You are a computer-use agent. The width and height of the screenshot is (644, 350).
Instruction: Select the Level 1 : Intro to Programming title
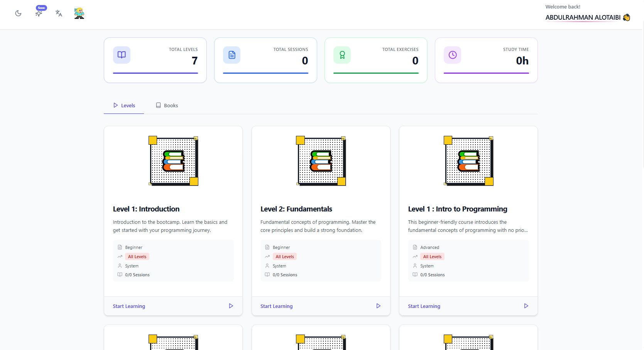pyautogui.click(x=457, y=209)
